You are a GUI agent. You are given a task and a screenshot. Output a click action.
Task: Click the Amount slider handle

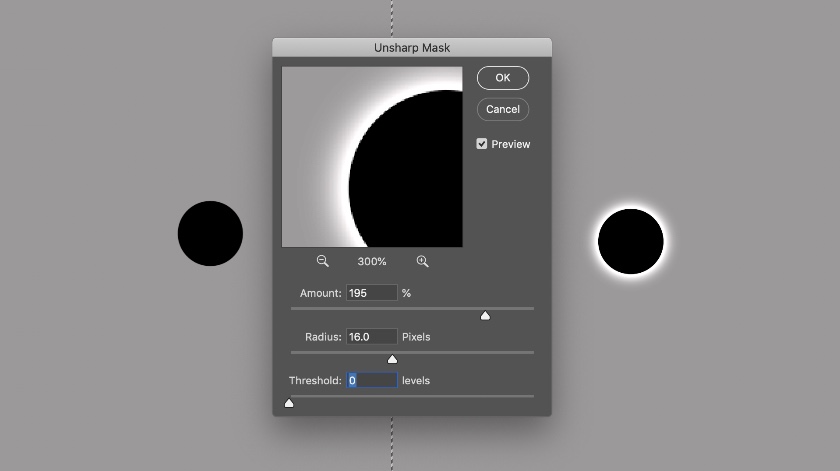485,316
